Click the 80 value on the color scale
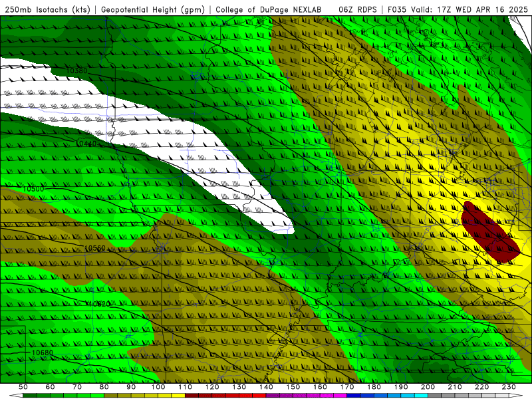 point(104,387)
